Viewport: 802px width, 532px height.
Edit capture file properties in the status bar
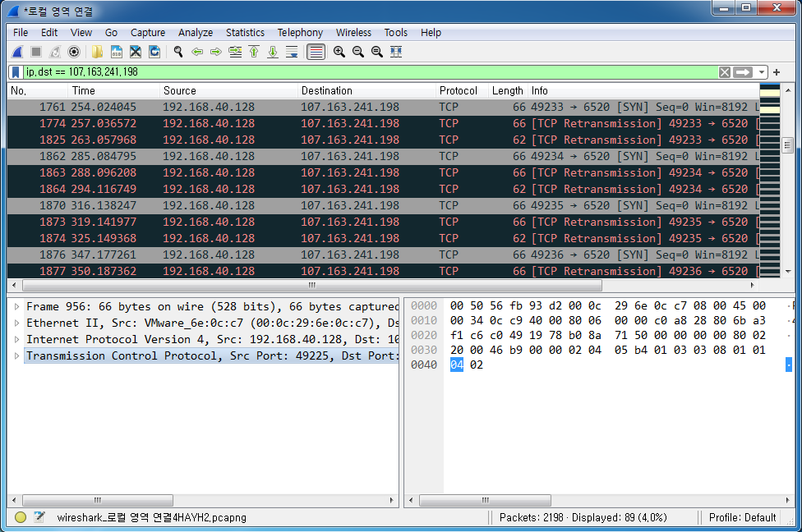pos(39,517)
